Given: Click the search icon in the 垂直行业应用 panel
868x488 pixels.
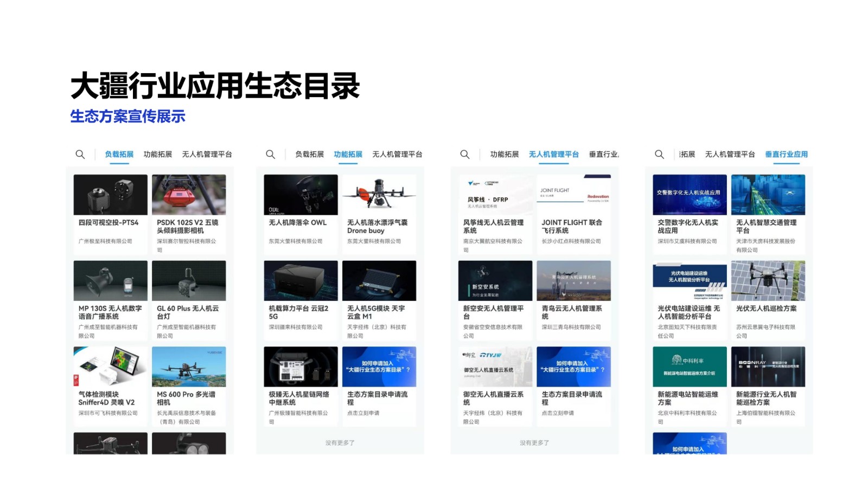Looking at the screenshot, I should (x=659, y=155).
